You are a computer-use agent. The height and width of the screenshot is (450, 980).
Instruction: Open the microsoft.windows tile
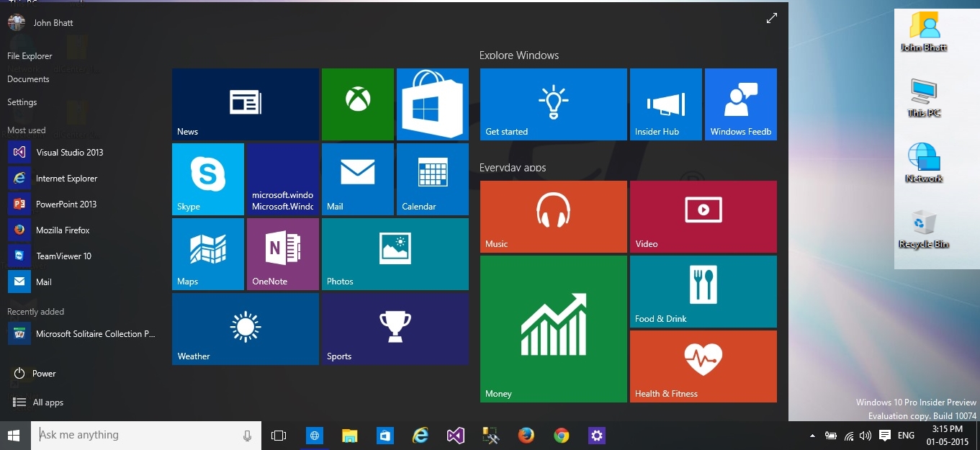tap(283, 179)
